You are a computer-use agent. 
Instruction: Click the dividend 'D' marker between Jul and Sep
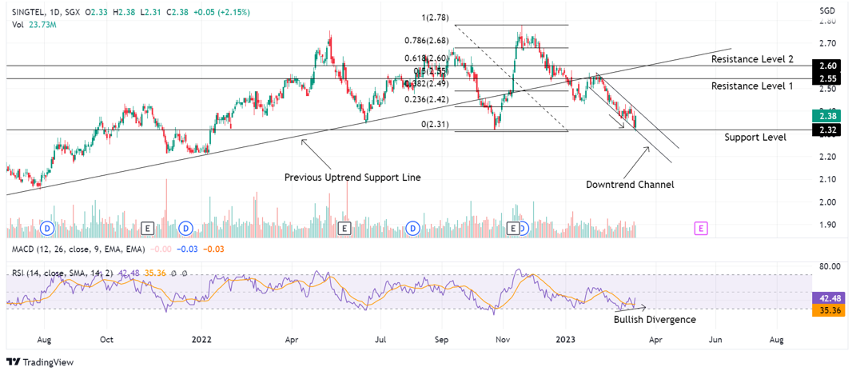coord(412,227)
